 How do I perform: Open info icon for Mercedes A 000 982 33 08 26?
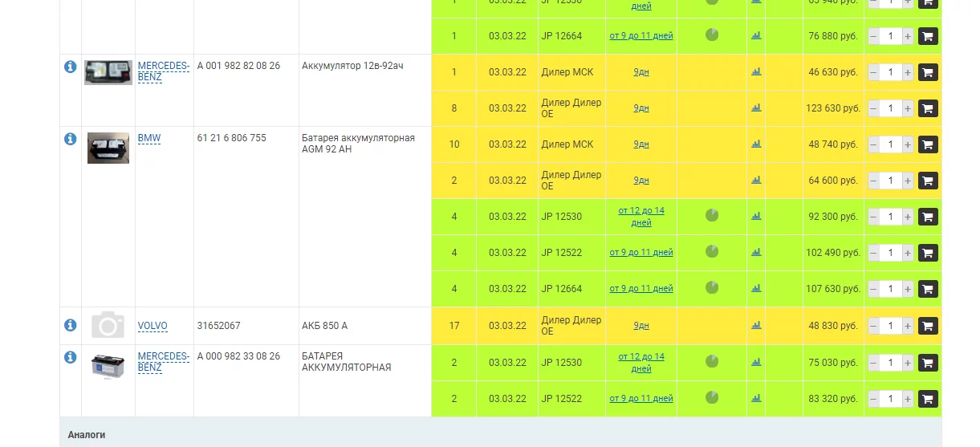71,357
